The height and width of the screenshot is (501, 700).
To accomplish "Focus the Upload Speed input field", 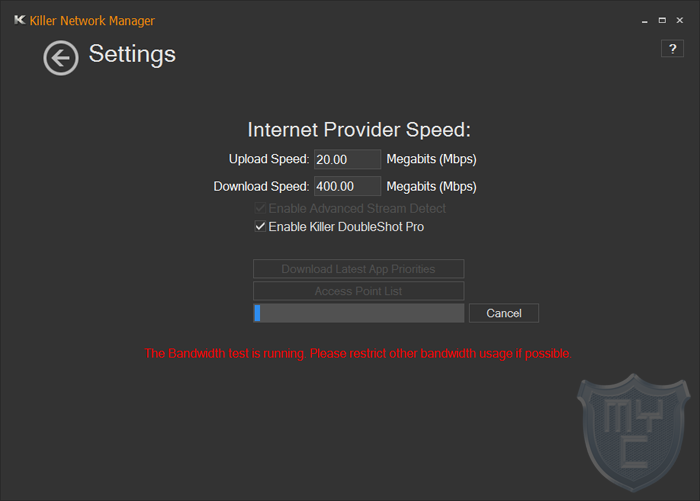I will [347, 159].
